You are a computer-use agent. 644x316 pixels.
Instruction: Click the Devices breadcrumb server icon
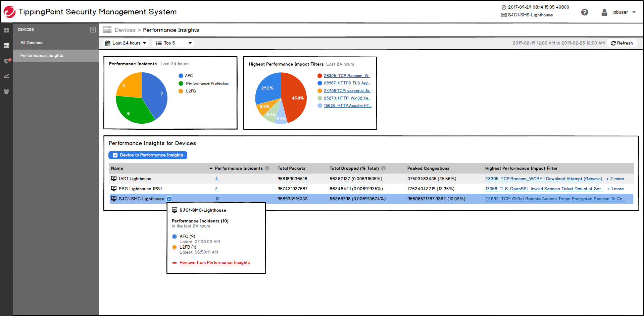point(107,30)
